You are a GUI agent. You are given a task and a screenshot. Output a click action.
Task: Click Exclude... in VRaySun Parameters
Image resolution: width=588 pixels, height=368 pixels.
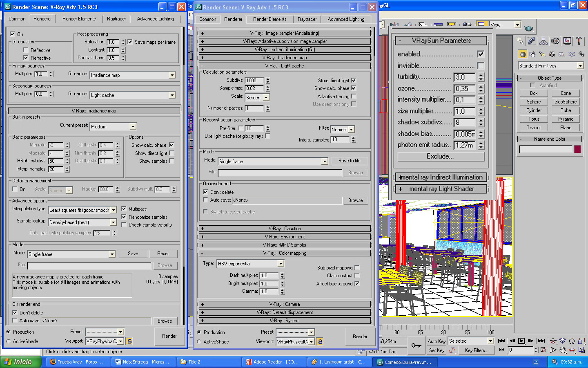pyautogui.click(x=441, y=156)
